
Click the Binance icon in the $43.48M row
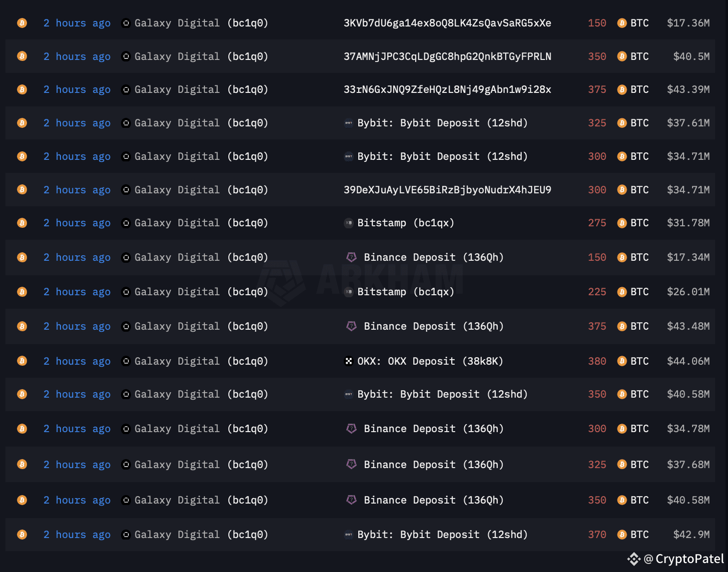352,326
